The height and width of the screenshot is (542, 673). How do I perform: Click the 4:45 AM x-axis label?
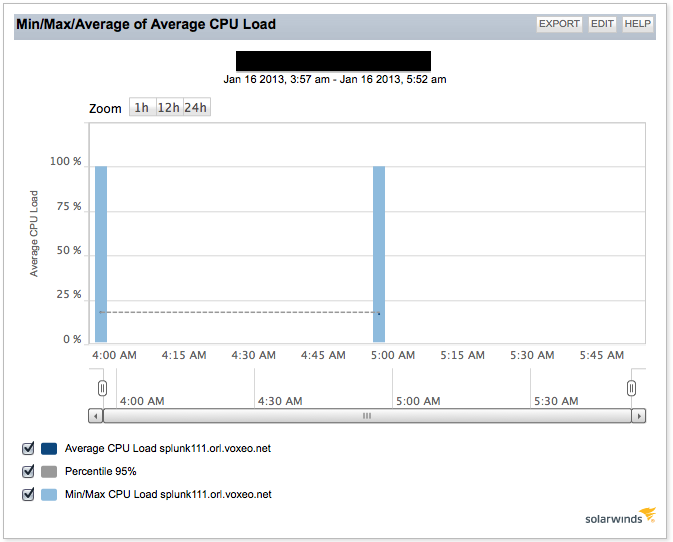323,355
